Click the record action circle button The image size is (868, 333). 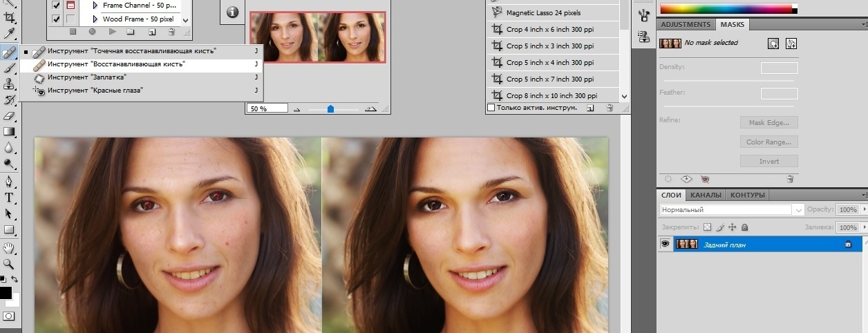click(93, 32)
